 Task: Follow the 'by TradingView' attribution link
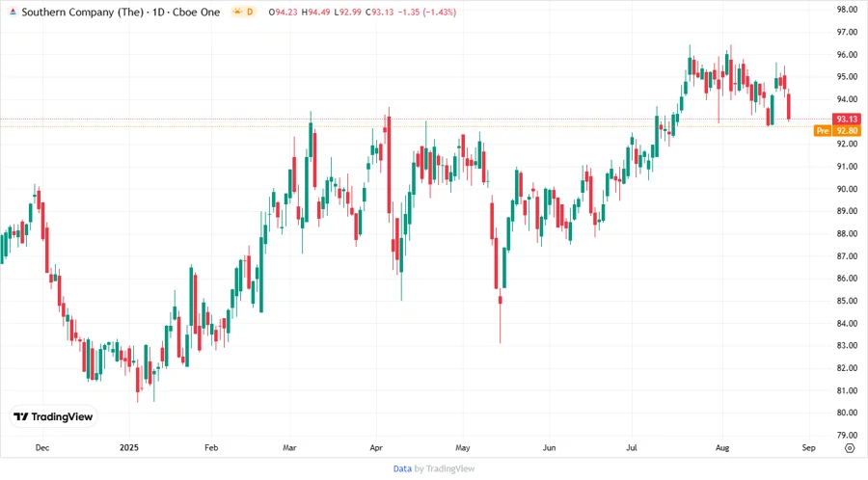click(445, 468)
